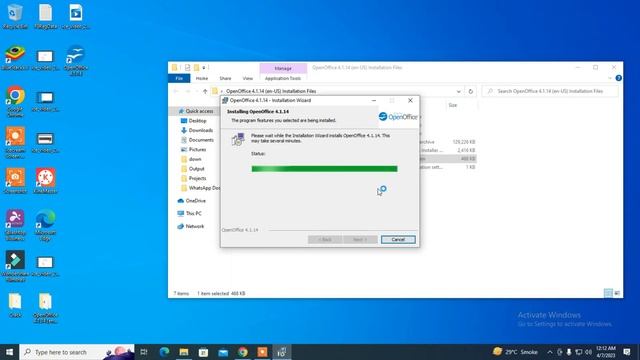Click the Explorer search box

[x=549, y=91]
